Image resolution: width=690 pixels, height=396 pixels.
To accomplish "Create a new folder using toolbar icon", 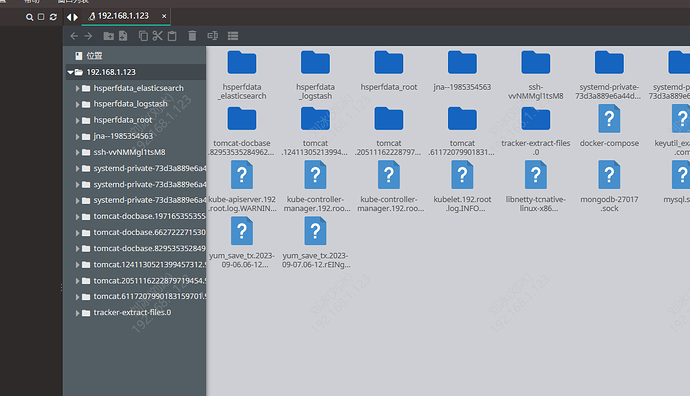I will tap(108, 36).
